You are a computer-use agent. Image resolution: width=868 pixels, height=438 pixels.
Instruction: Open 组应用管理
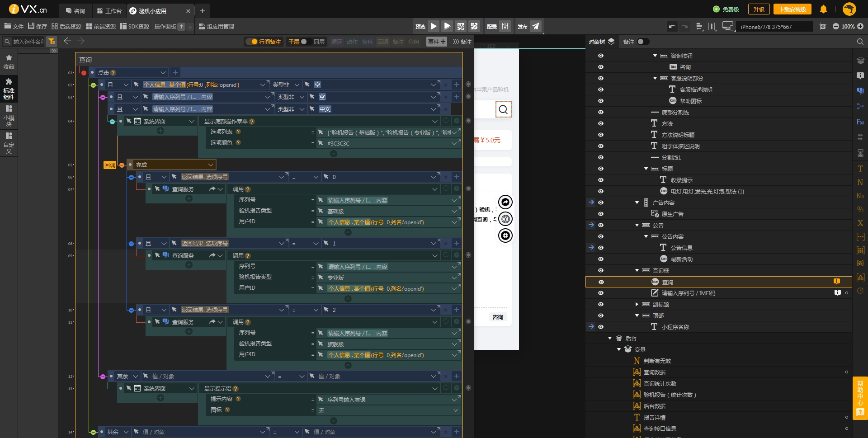point(217,26)
